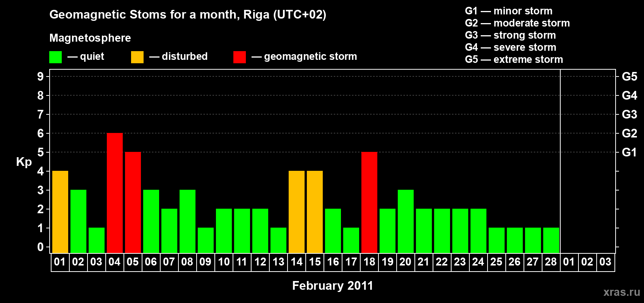Viewport: 644px width, 303px height.
Task: Click 'G4 — severe storm' legend text
Action: pyautogui.click(x=511, y=47)
